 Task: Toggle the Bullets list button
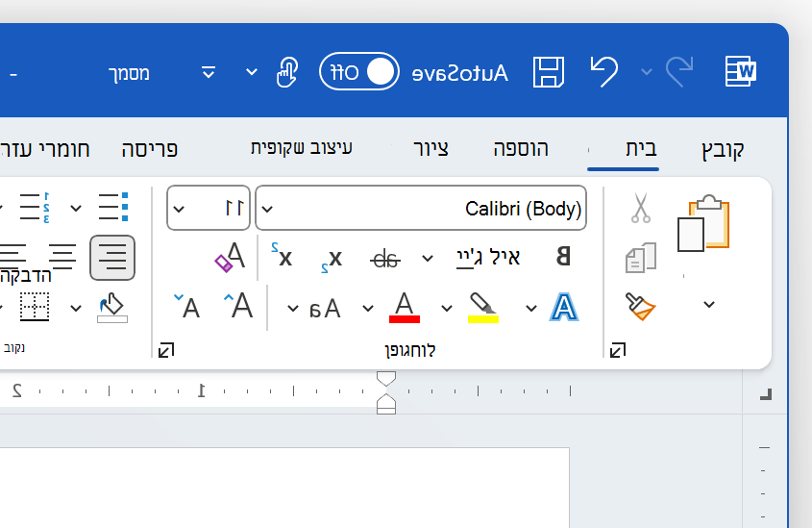click(x=113, y=208)
